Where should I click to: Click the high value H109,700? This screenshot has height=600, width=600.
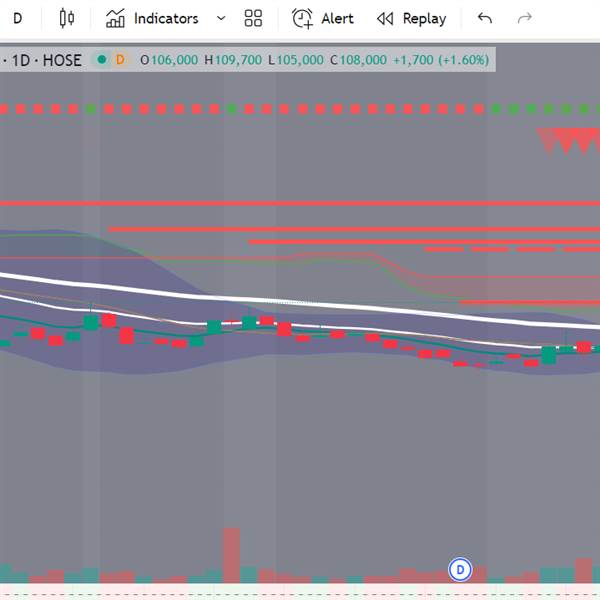[x=233, y=60]
